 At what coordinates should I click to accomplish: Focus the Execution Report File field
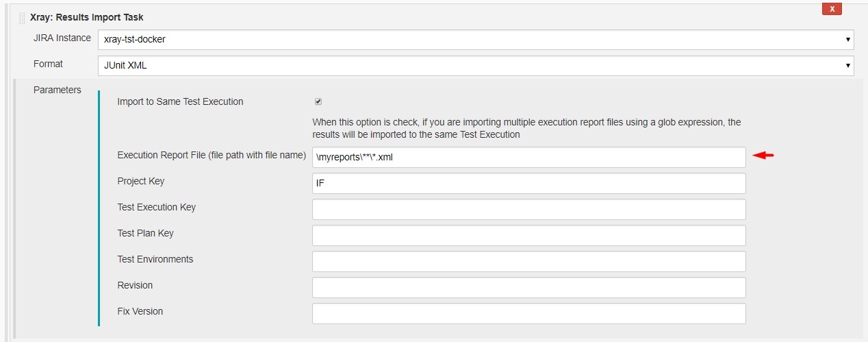529,157
